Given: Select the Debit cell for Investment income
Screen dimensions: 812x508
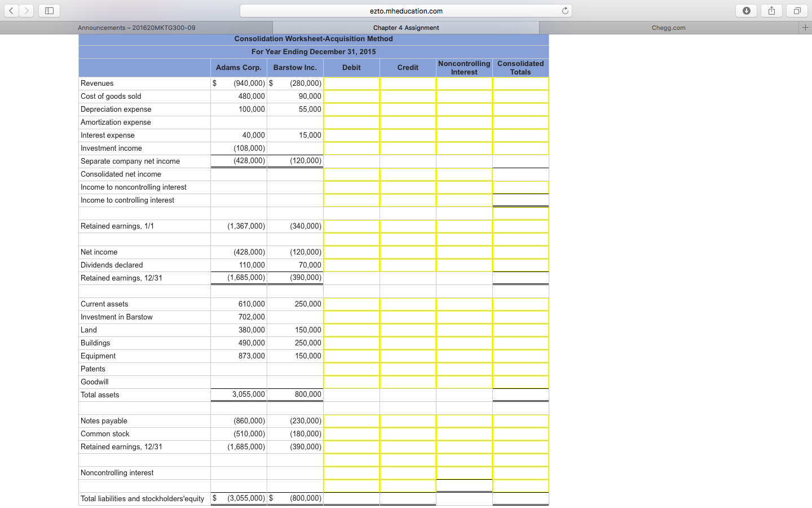Looking at the screenshot, I should point(351,148).
